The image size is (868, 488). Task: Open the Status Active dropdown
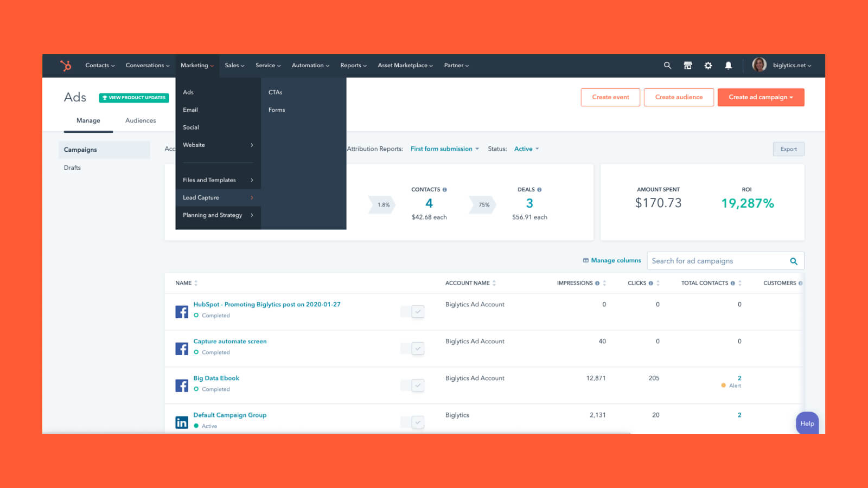click(x=526, y=149)
